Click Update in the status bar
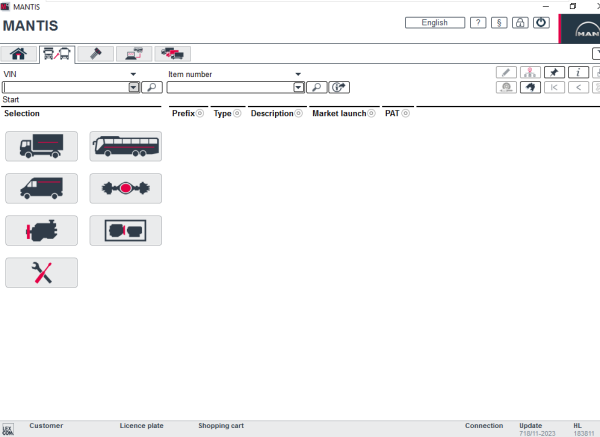 pyautogui.click(x=531, y=426)
